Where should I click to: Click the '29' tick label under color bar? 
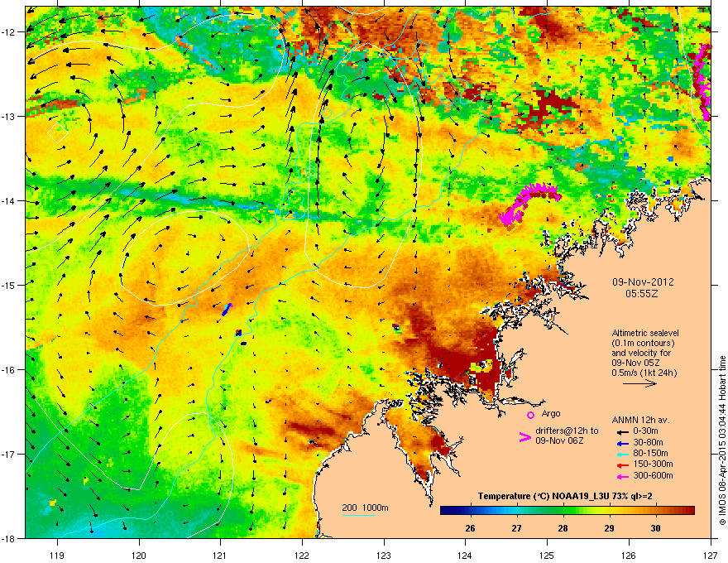point(609,528)
